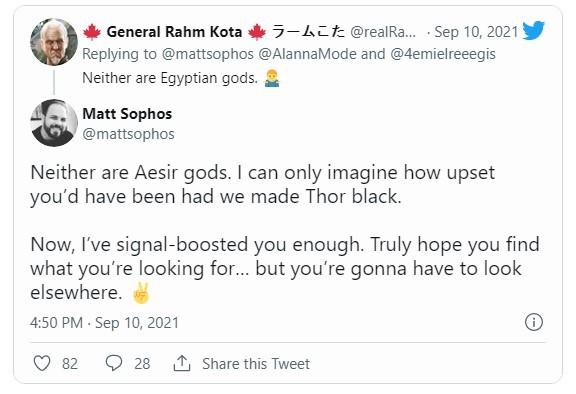
Task: Click the Neither are Egyptian gods text
Action: [170, 78]
